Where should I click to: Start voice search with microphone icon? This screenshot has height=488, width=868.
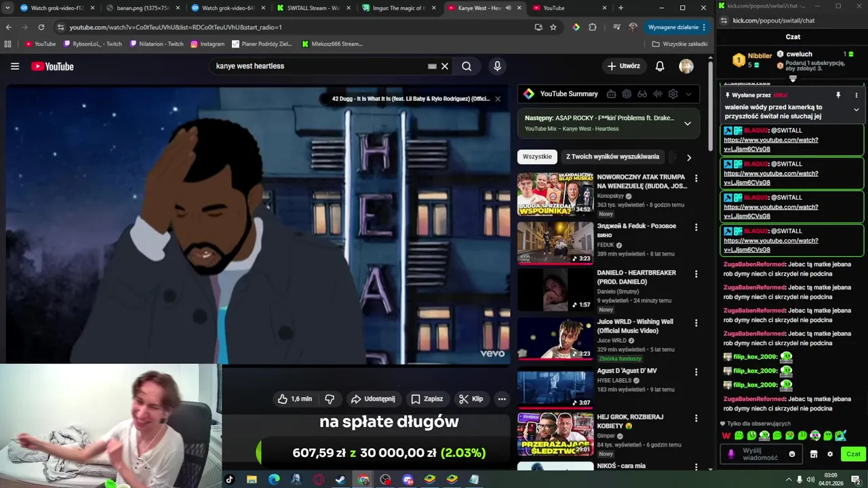(x=497, y=66)
